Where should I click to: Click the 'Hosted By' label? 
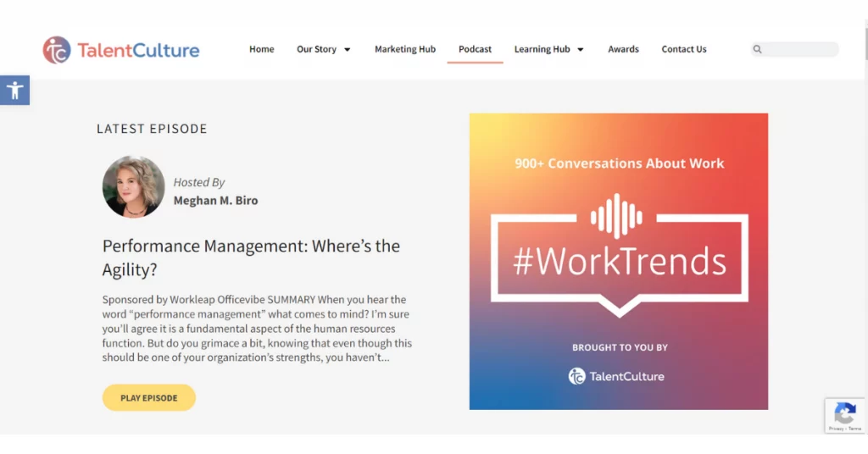tap(198, 182)
